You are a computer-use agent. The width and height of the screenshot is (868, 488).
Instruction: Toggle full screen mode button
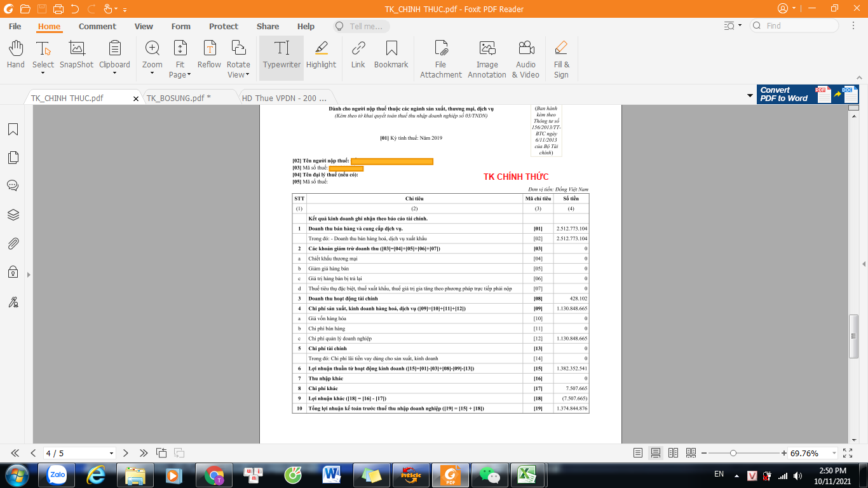848,453
